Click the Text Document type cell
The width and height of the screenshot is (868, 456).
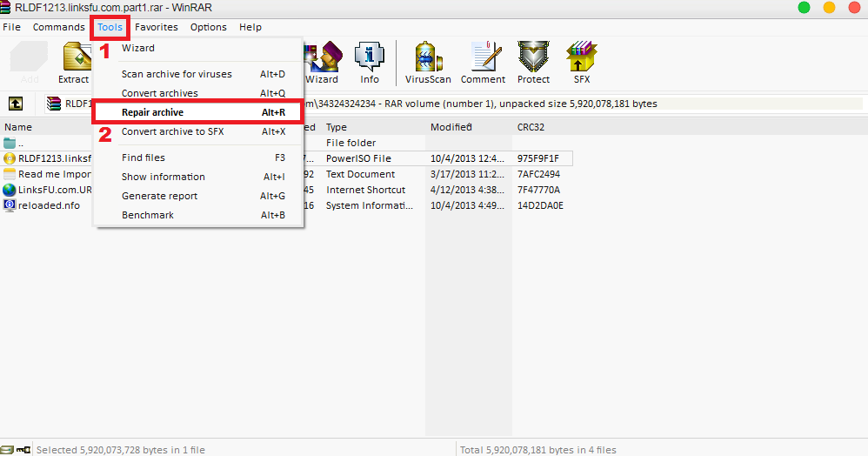tap(360, 174)
